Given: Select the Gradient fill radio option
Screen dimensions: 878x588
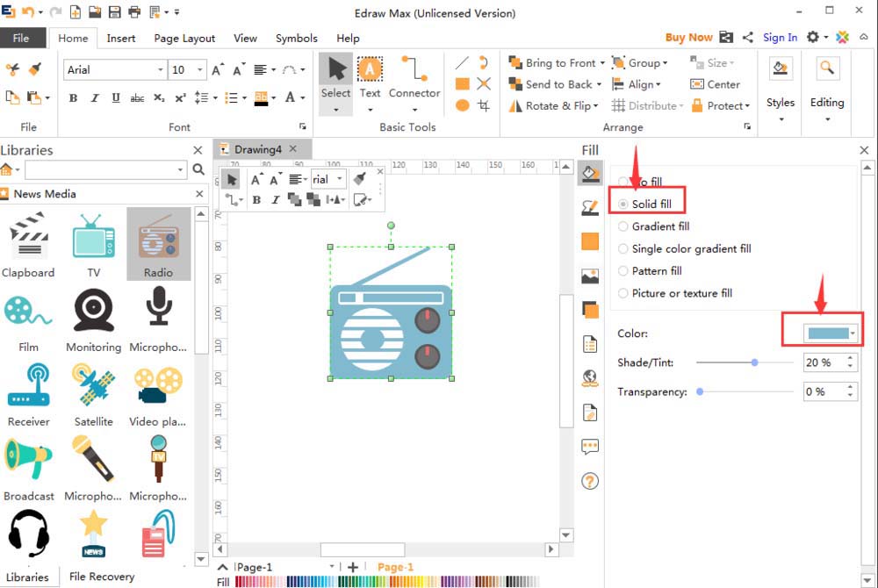Looking at the screenshot, I should tap(623, 226).
